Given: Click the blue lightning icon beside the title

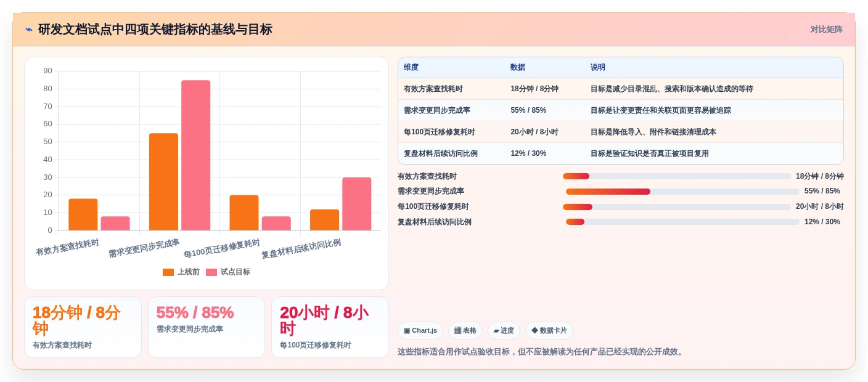Looking at the screenshot, I should (x=29, y=30).
